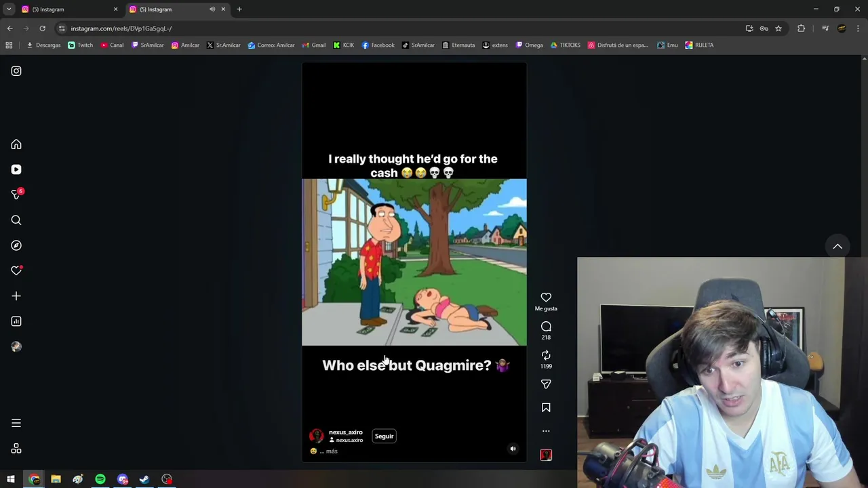Screen dimensions: 868x488
Task: Close the first Instagram tab
Action: coord(115,9)
